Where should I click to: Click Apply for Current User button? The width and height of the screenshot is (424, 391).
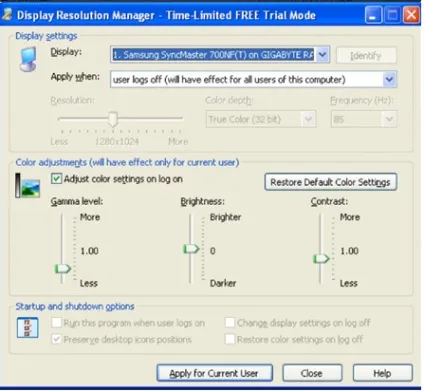click(214, 373)
